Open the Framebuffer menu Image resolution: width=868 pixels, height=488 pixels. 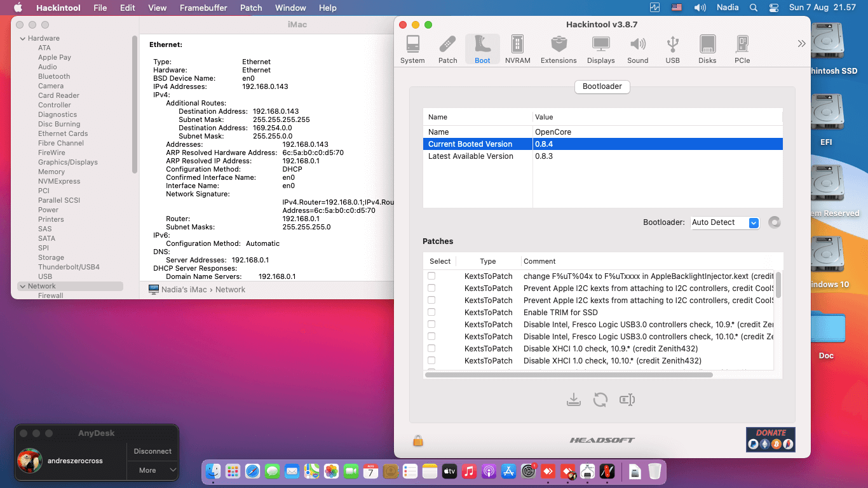[203, 8]
